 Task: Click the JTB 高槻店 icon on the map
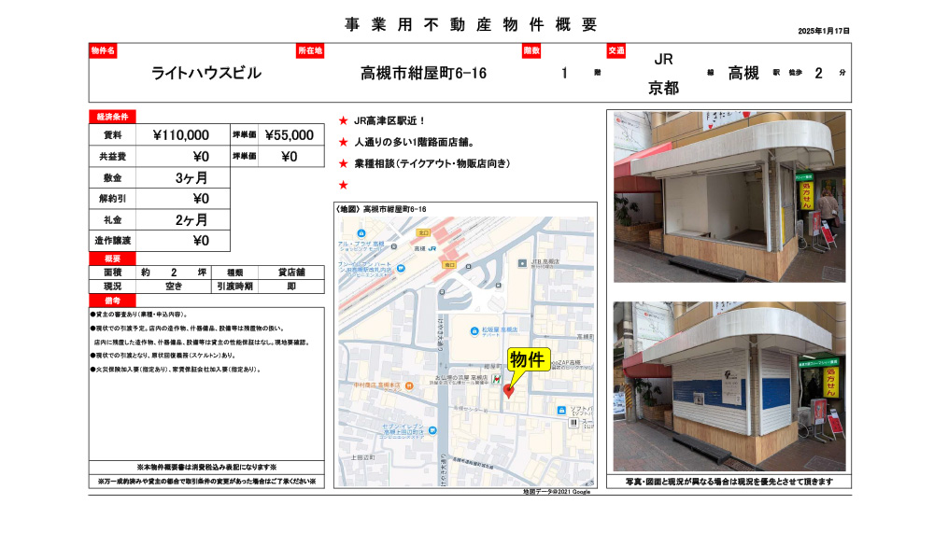pos(521,261)
